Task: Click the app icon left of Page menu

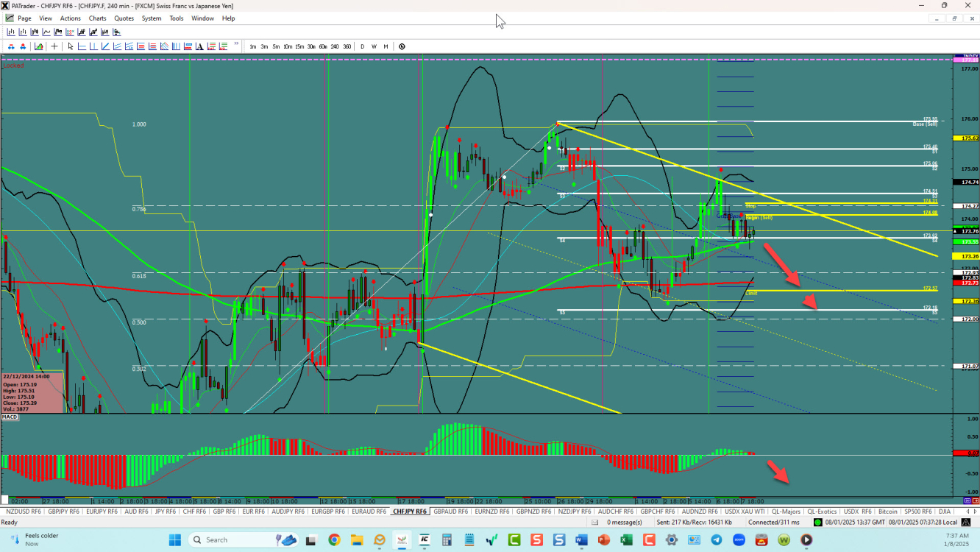Action: (x=9, y=18)
